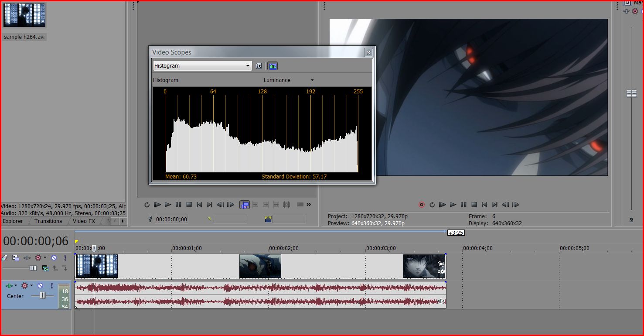The width and height of the screenshot is (644, 336).
Task: Toggle loop playback in the trimmer
Action: point(147,205)
